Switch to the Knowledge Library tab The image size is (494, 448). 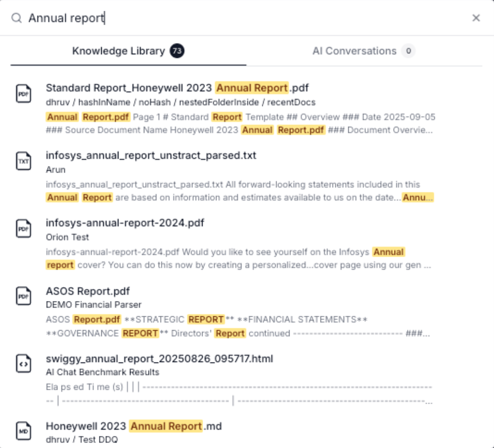click(x=128, y=51)
